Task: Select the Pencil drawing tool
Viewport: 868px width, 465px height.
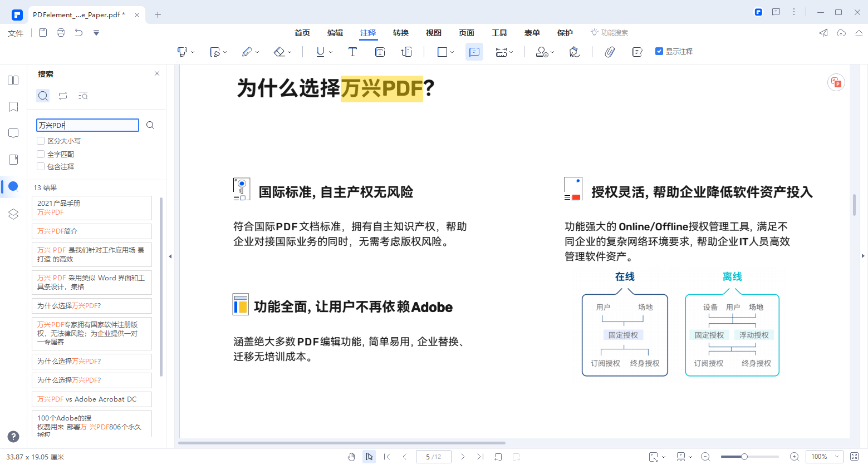Action: [247, 52]
